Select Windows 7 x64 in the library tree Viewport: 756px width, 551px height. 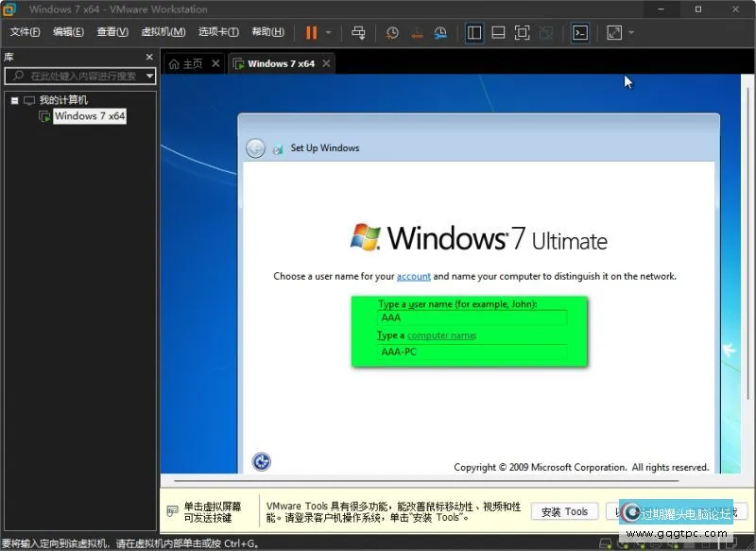89,116
